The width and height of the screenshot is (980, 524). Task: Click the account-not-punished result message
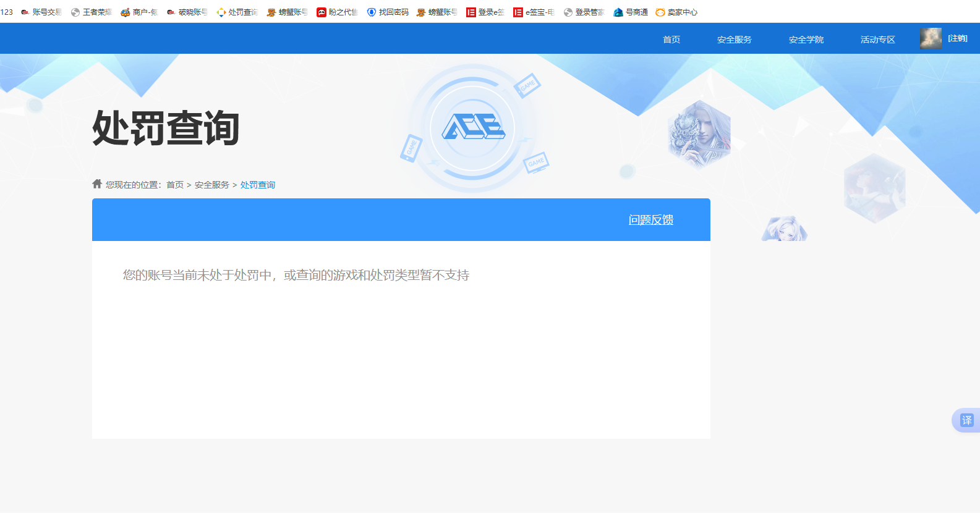pos(296,275)
